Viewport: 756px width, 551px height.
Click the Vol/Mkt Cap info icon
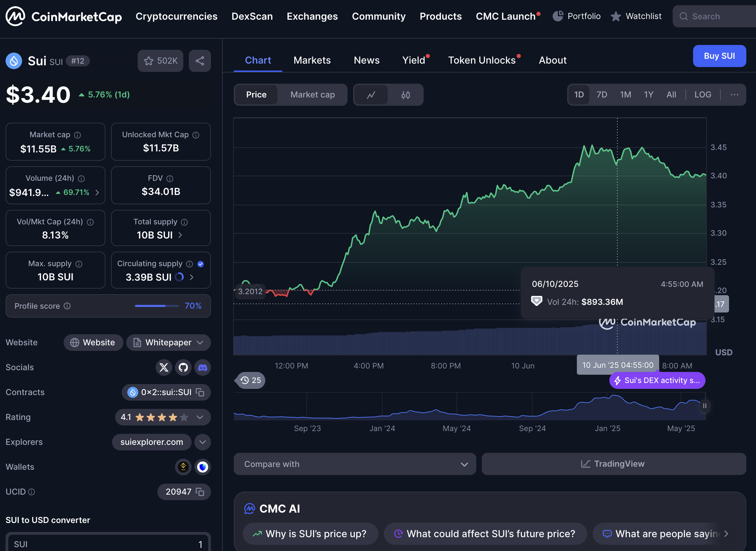tap(90, 222)
